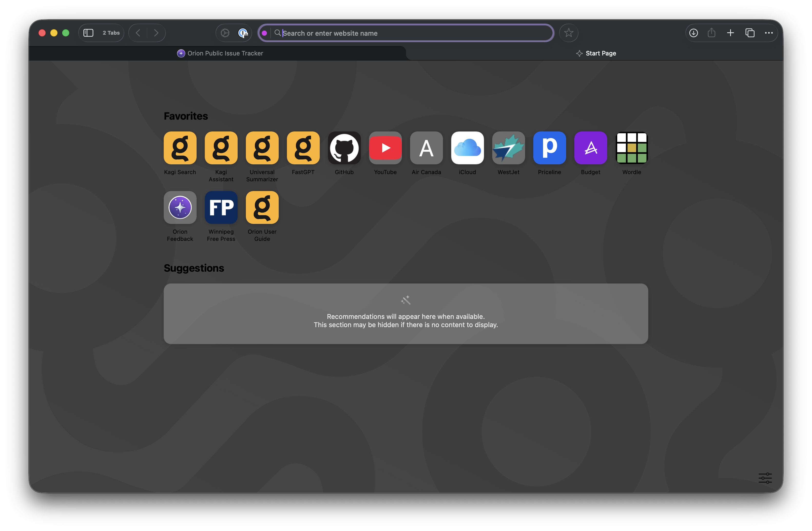Viewport: 812px width, 531px height.
Task: Show the tab overview icon
Action: click(x=750, y=33)
